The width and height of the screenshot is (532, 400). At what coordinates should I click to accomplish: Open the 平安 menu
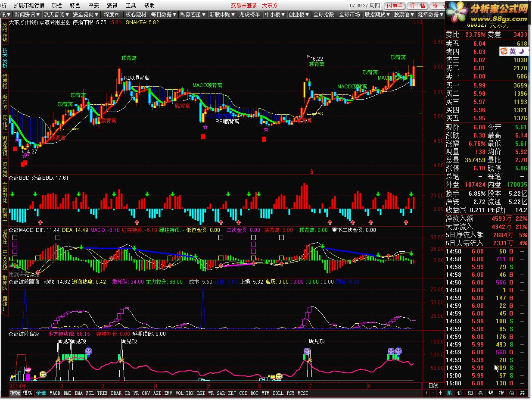[x=93, y=5]
